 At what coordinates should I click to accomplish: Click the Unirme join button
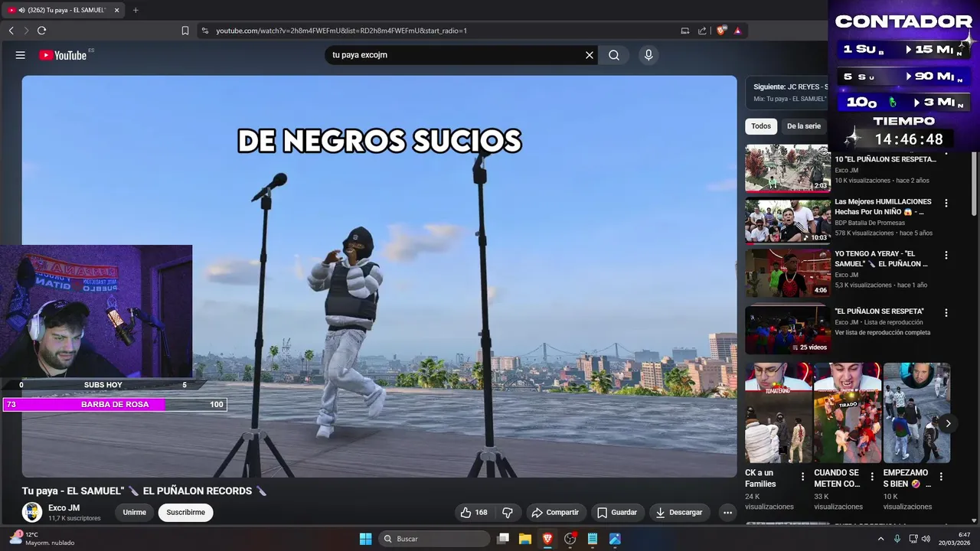135,512
